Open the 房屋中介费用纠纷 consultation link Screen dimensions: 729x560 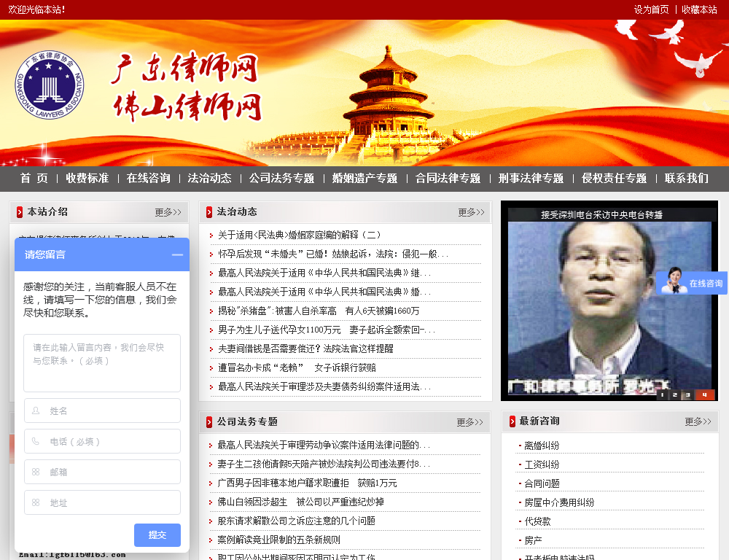point(559,503)
